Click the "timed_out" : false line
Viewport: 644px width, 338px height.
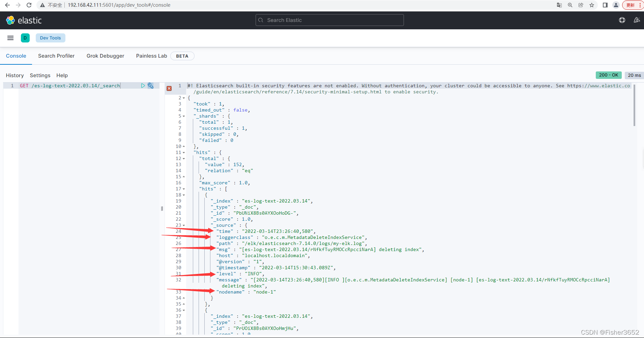click(222, 110)
